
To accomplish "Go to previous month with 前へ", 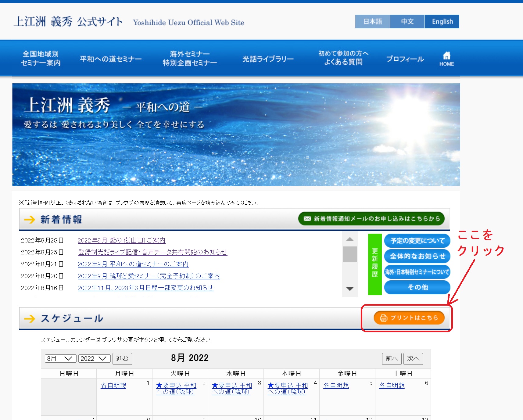I will point(392,358).
